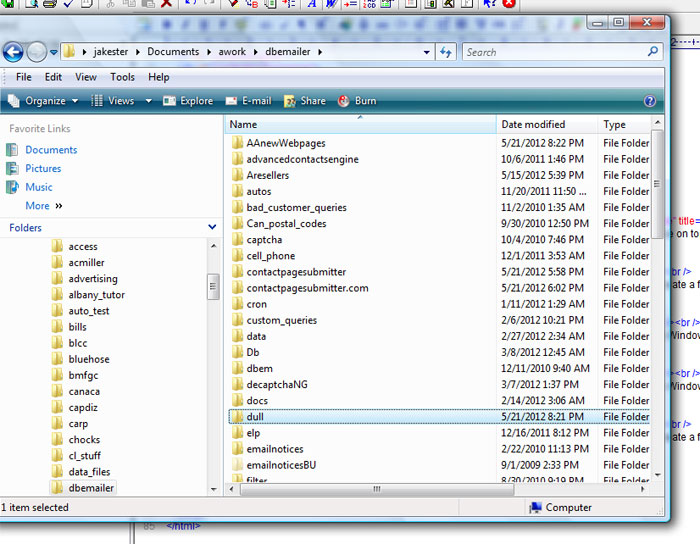700x544 pixels.
Task: Click the date 12/11/2010 9:40 AM for dbem
Action: click(545, 369)
